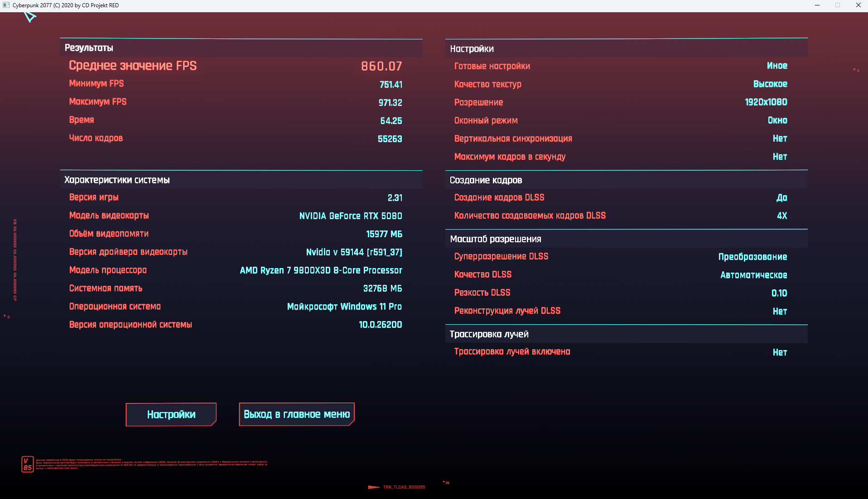Image resolution: width=868 pixels, height=499 pixels.
Task: Minimize the Cyberpunk 2077 window
Action: [x=817, y=5]
